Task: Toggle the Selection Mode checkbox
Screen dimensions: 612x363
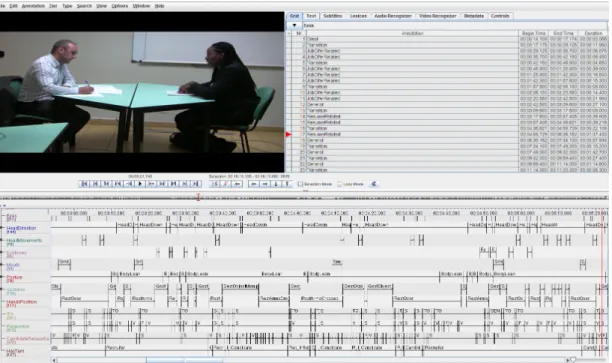Action: pyautogui.click(x=300, y=184)
